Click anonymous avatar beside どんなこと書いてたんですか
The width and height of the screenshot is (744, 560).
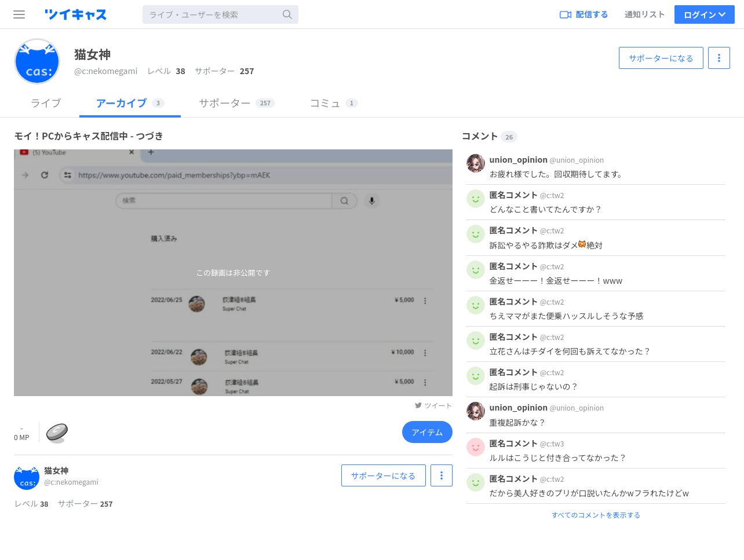(476, 199)
